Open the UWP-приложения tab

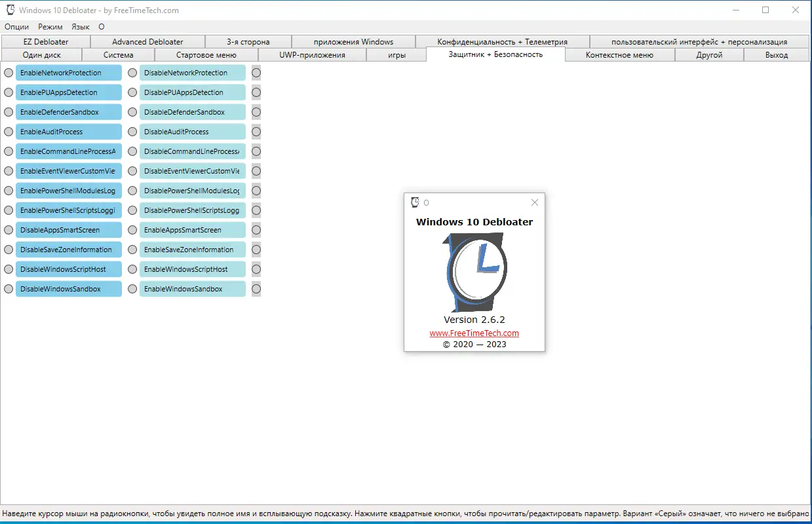coord(312,55)
